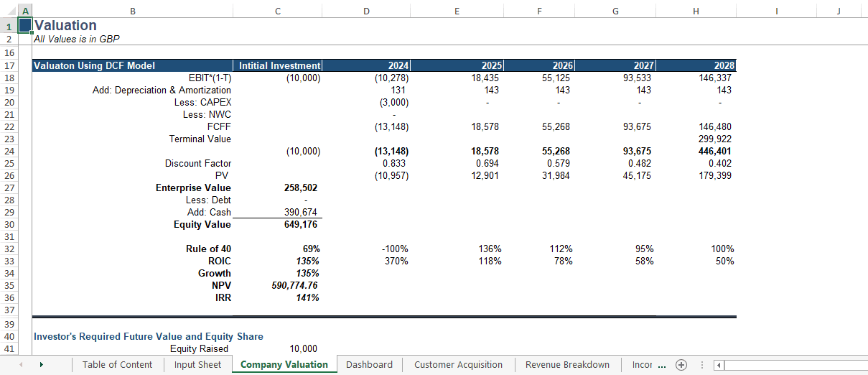Click 'Investor's Required Future Value and Equity Share' heading
The width and height of the screenshot is (868, 375).
click(x=149, y=336)
